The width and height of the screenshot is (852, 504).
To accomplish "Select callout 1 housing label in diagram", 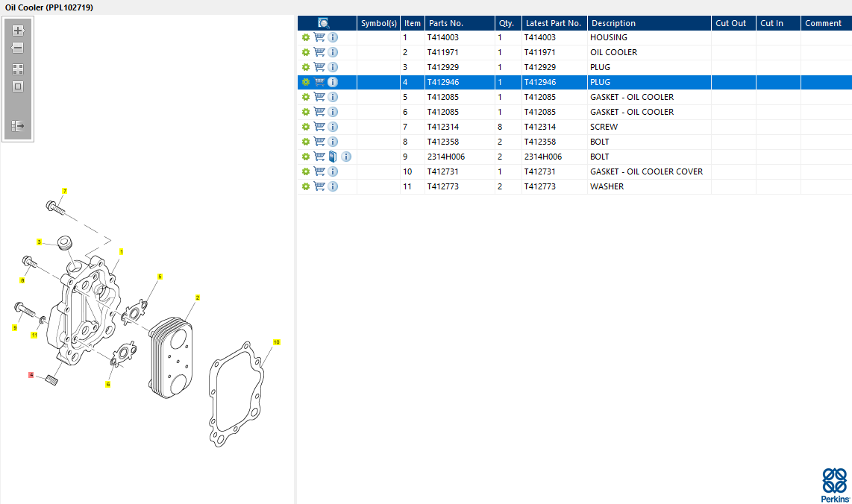I will click(x=121, y=252).
